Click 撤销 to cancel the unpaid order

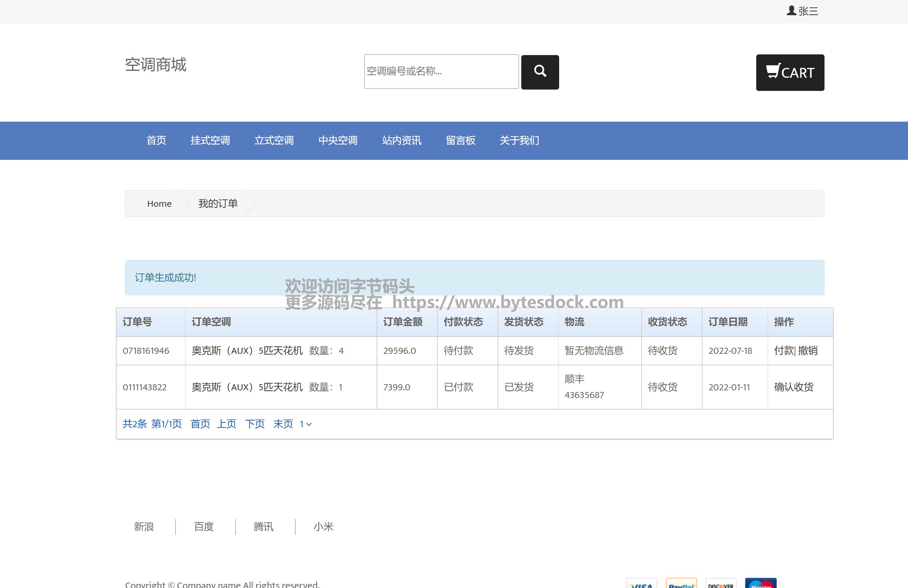808,350
